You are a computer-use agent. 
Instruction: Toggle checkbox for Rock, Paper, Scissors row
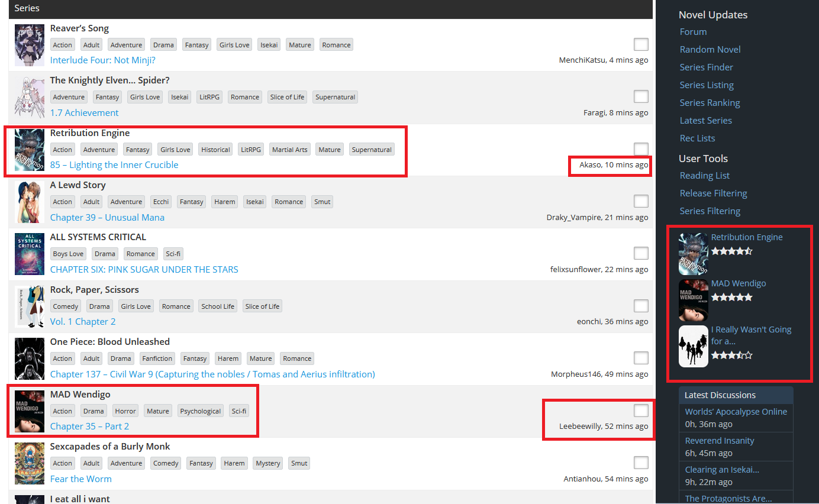[x=640, y=306]
